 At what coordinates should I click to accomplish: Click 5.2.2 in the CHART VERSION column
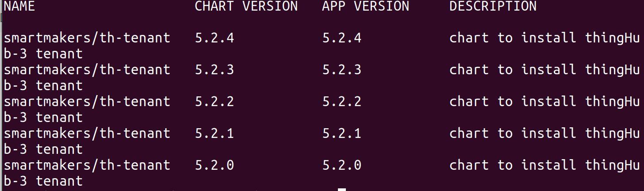pyautogui.click(x=214, y=102)
